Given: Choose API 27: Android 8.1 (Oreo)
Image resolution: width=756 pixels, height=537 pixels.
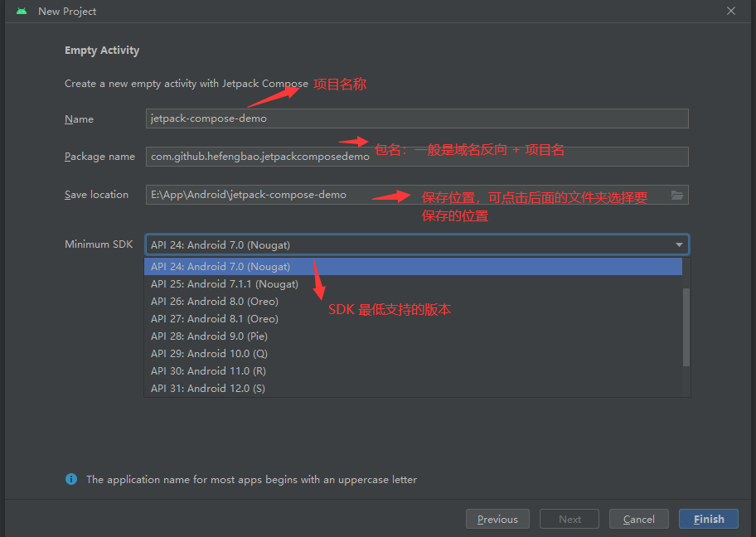Looking at the screenshot, I should point(413,318).
